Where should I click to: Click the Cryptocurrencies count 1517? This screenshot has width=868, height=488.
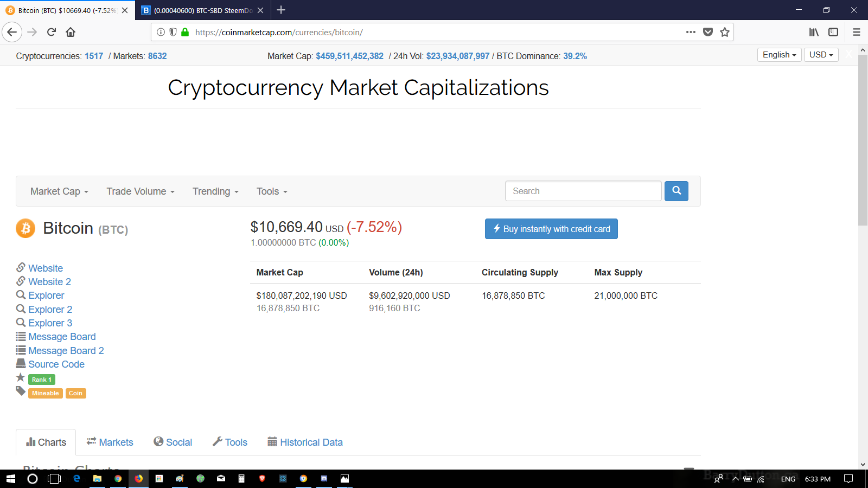pyautogui.click(x=94, y=56)
